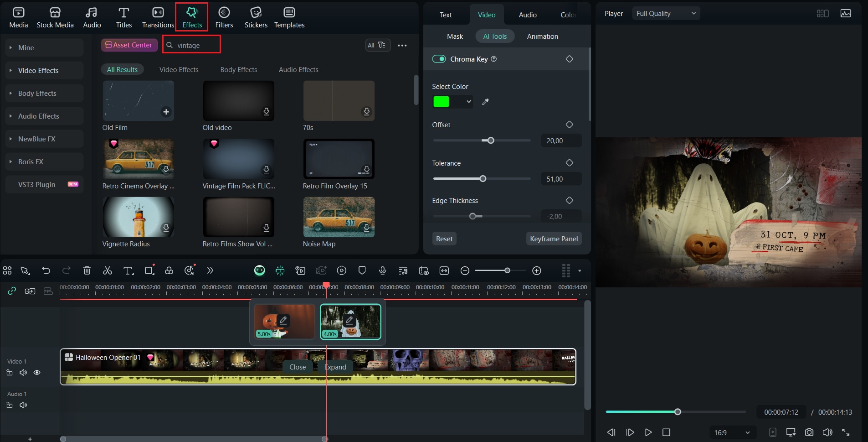
Task: Open the All filter dropdown
Action: click(378, 45)
